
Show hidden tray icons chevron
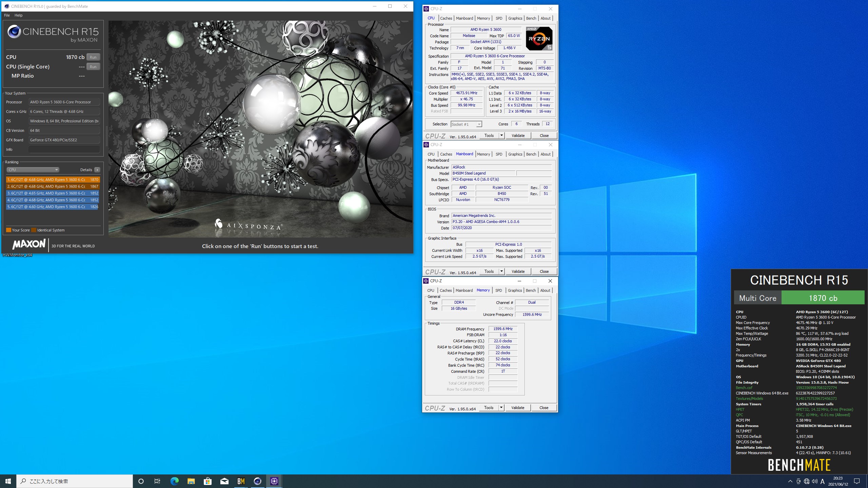coord(790,481)
